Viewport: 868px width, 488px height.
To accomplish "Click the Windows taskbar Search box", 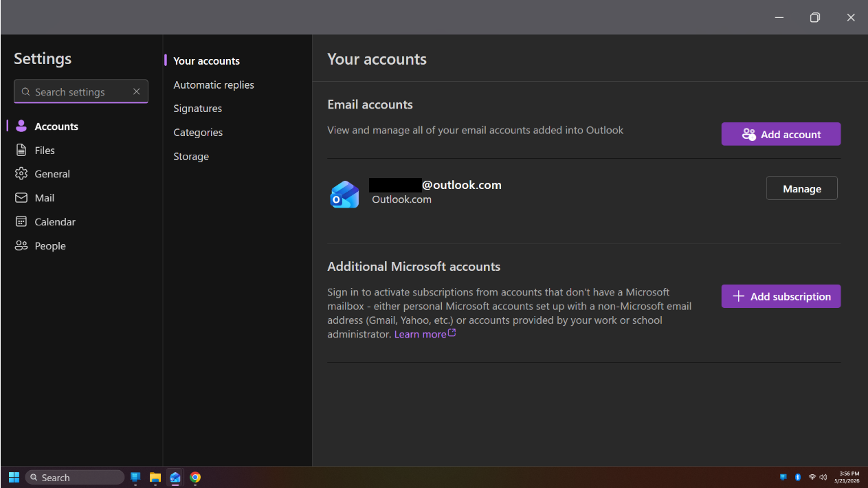I will (75, 478).
